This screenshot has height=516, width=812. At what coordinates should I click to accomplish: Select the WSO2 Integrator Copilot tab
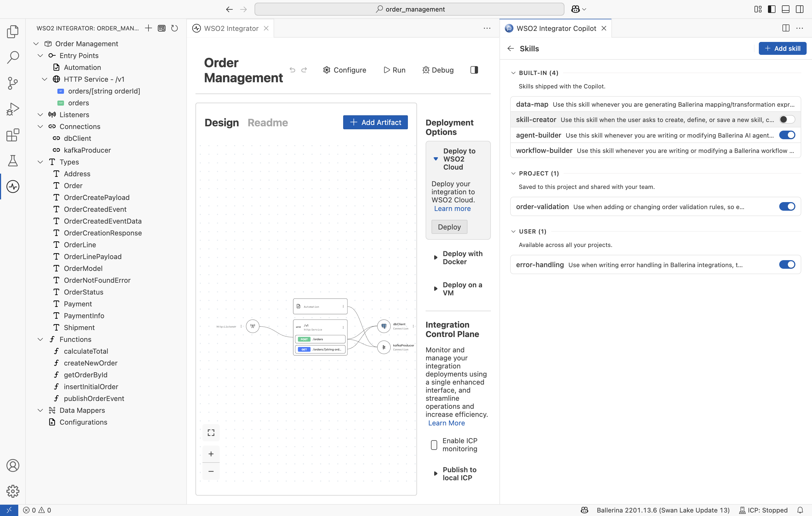[x=556, y=28]
